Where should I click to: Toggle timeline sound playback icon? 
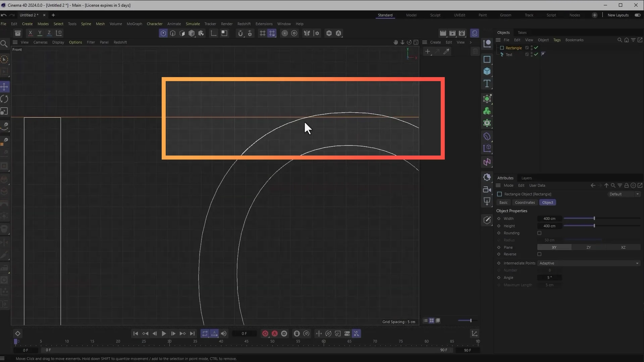tap(224, 334)
